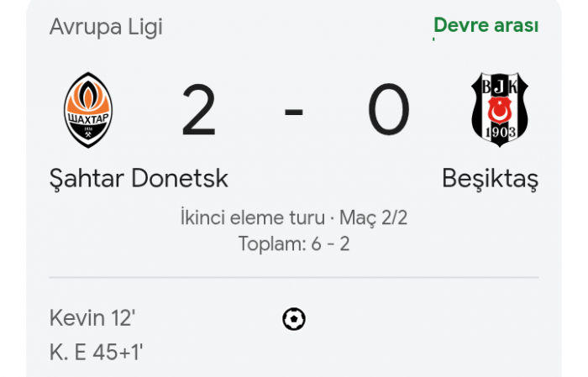588x377 pixels.
Task: Click the Shakhtar Donetsk club crest
Action: [88, 110]
